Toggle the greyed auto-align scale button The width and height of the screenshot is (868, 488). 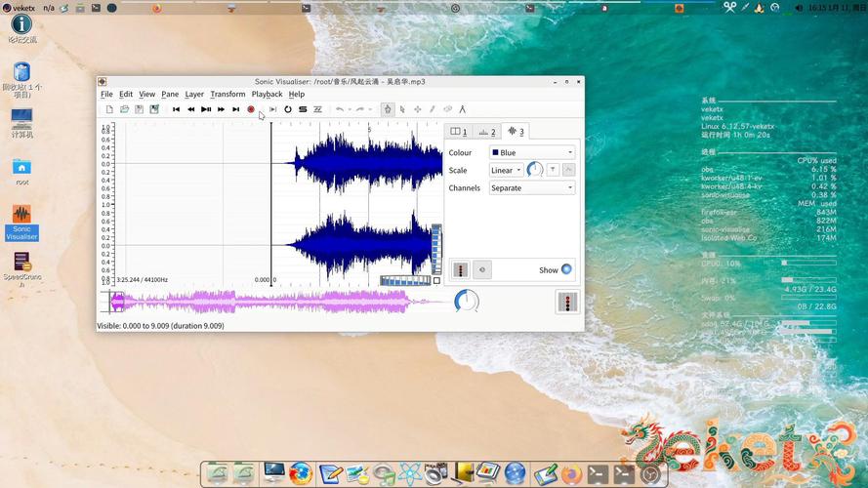(568, 170)
